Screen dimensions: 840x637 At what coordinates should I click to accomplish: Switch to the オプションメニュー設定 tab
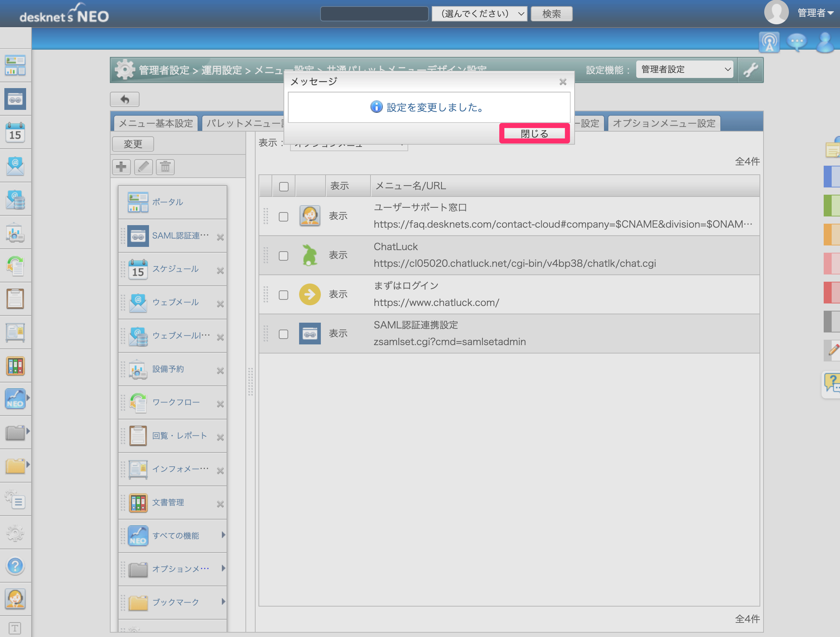[664, 124]
